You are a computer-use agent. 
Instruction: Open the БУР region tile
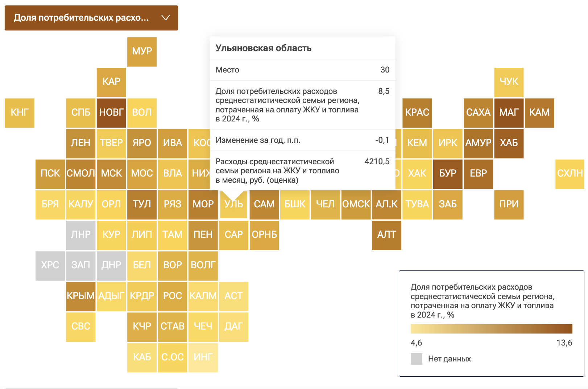point(448,174)
